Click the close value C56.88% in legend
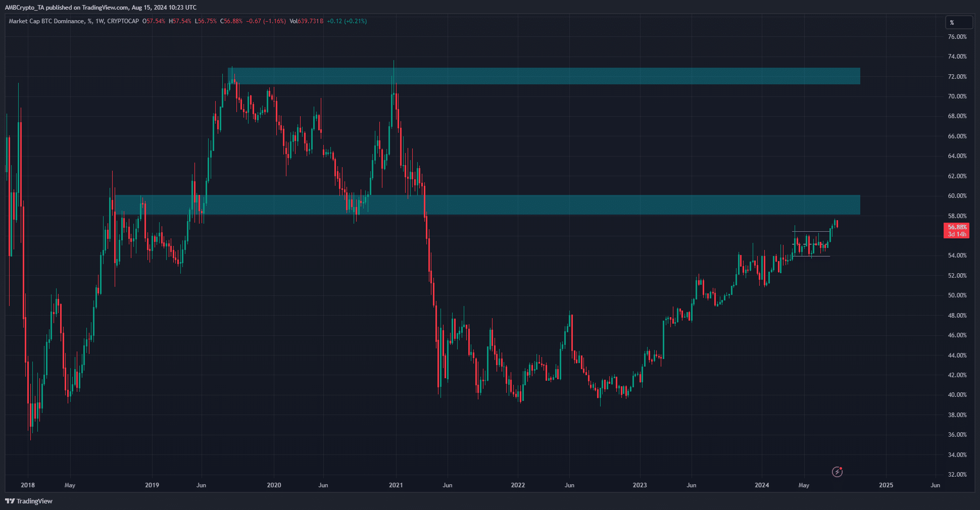This screenshot has width=980, height=510. click(x=231, y=21)
